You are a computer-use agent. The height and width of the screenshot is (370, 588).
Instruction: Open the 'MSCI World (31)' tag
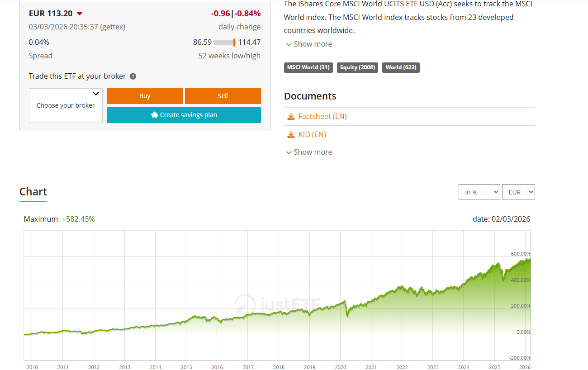pyautogui.click(x=308, y=67)
